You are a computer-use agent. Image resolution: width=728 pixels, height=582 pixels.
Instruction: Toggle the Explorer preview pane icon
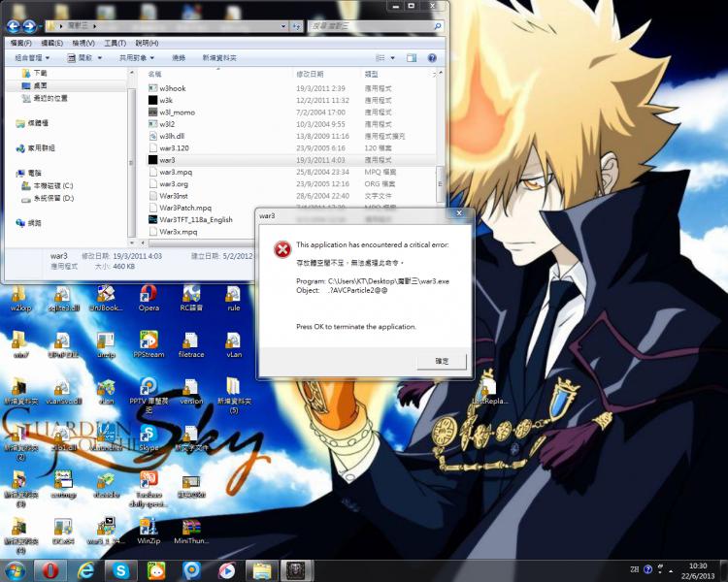[412, 57]
